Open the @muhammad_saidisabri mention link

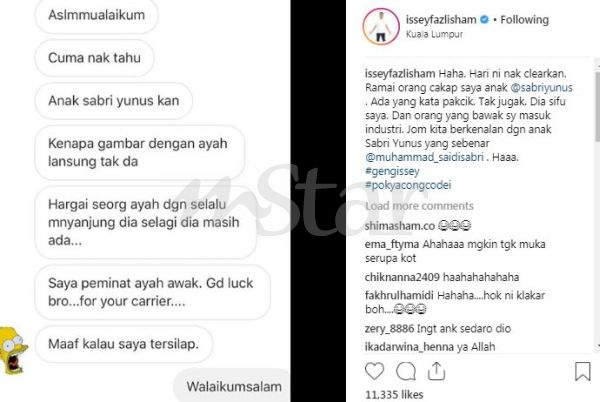424,157
